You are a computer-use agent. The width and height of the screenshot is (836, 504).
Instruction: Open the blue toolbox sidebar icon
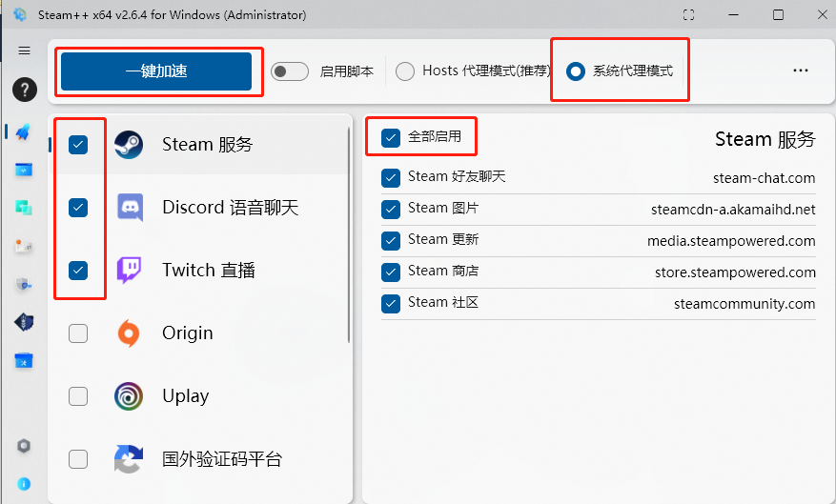(x=24, y=361)
